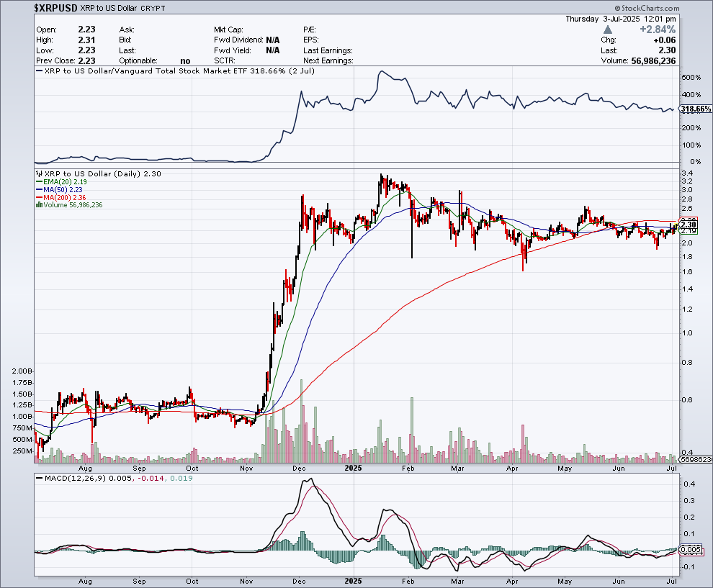Screen dimensions: 713x588
Task: Click the volume bars icon in the legend
Action: tap(40, 205)
